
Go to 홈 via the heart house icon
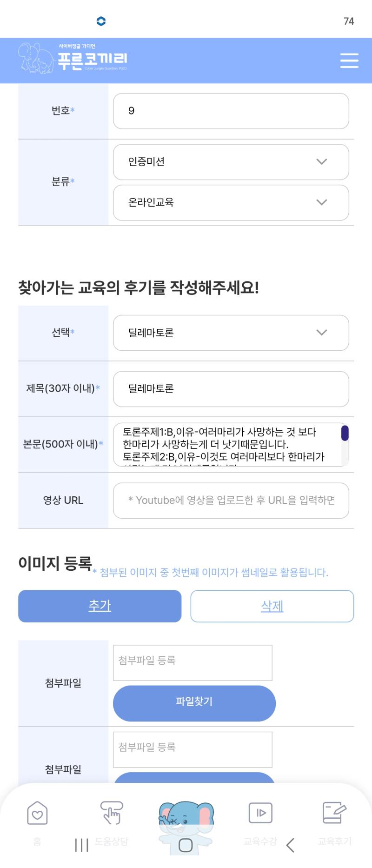coord(37,813)
